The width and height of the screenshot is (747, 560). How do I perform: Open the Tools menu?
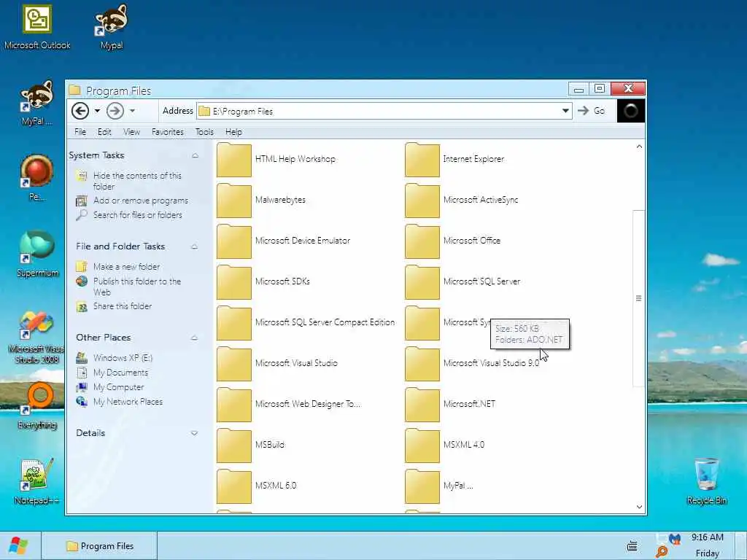[x=204, y=132]
